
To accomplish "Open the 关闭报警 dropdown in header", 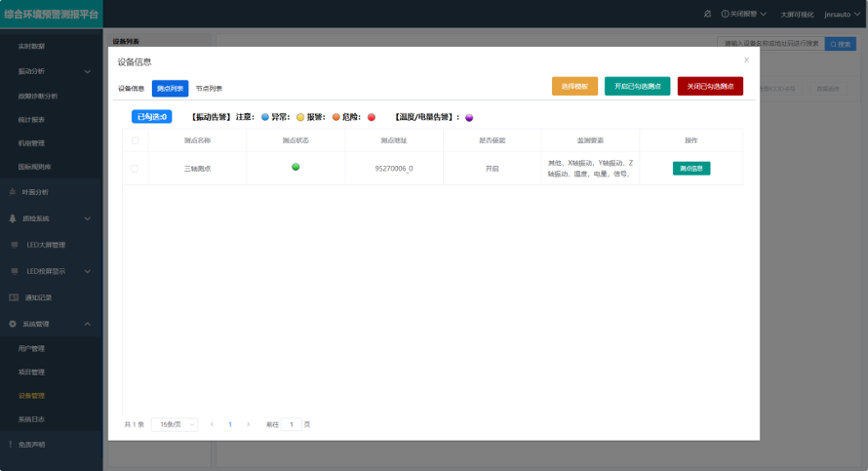I will tap(743, 14).
